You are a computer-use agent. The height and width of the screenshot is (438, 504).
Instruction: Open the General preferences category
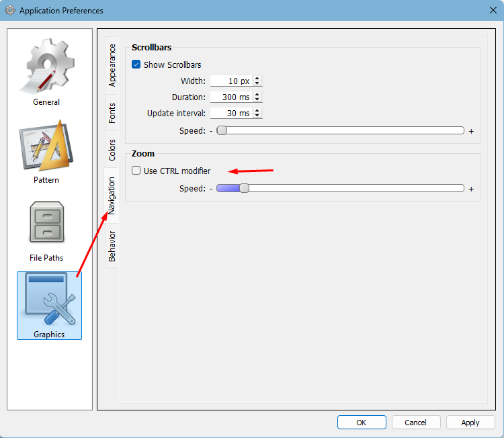46,72
